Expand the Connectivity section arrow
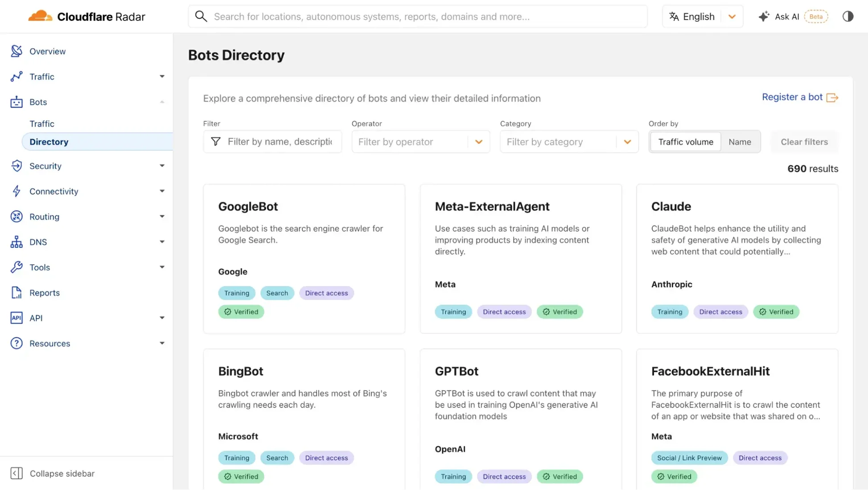This screenshot has width=868, height=490. (162, 191)
